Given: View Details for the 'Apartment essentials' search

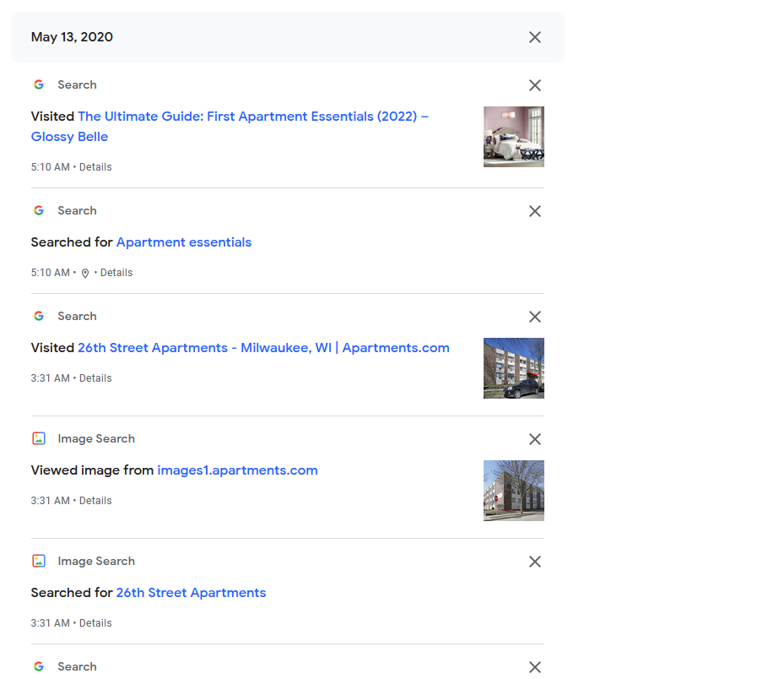Looking at the screenshot, I should pos(116,273).
